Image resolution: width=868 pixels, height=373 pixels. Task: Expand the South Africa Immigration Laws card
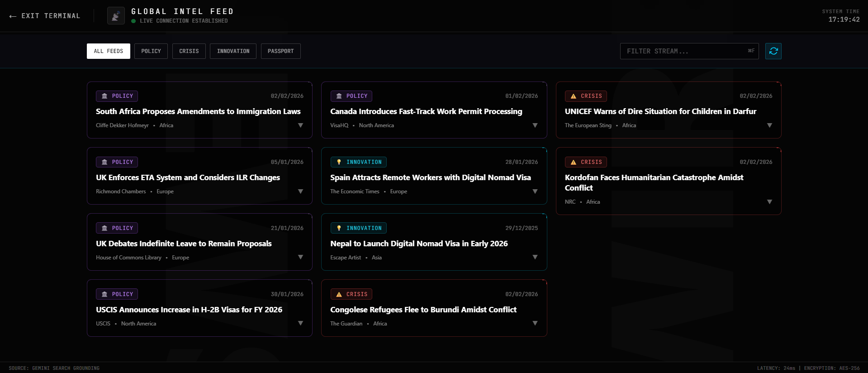pos(300,125)
